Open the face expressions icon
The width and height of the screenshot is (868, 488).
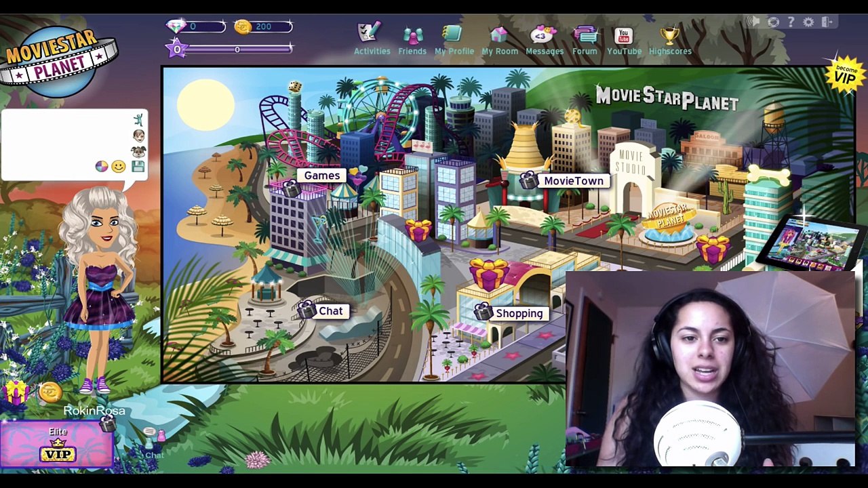(138, 136)
